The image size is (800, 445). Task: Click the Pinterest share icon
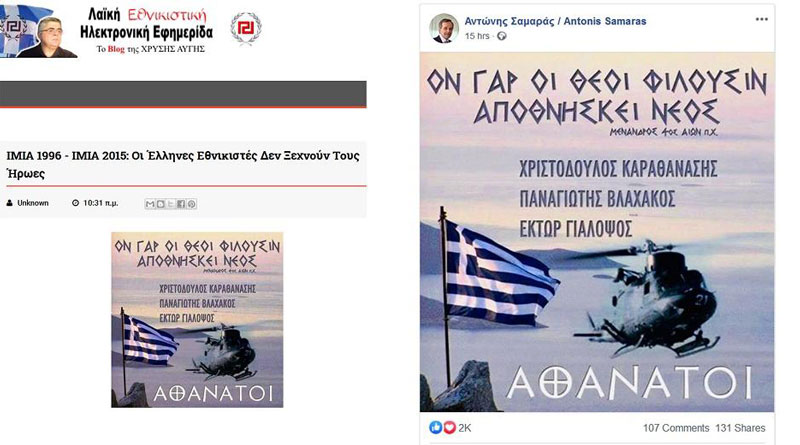[x=191, y=204]
